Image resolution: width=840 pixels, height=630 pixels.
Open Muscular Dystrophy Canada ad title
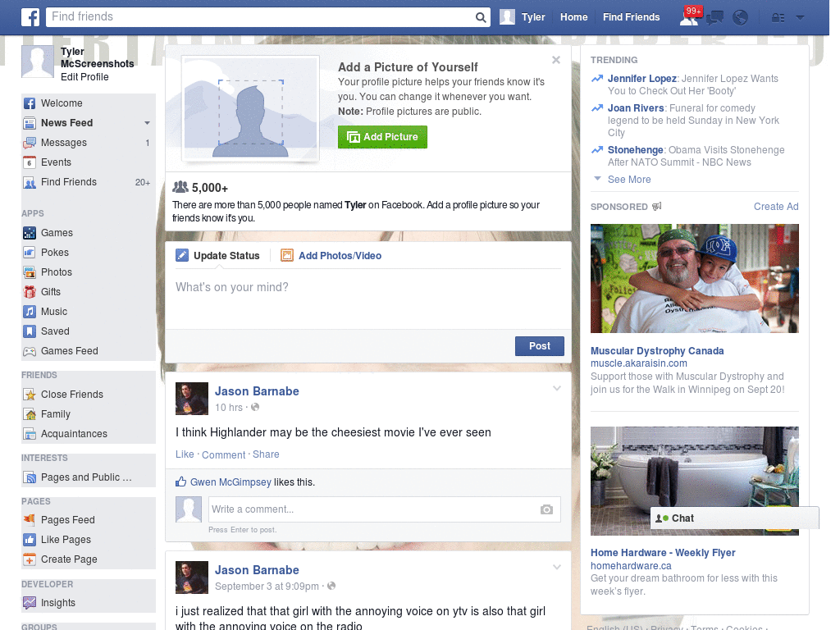click(657, 351)
